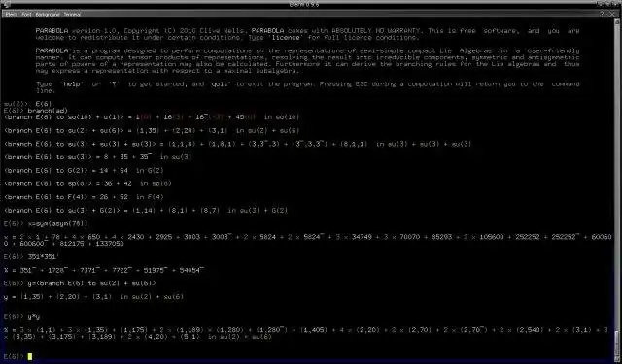Click the 'branch E(6) to sp(8)' result line
The width and height of the screenshot is (622, 364).
[87, 183]
